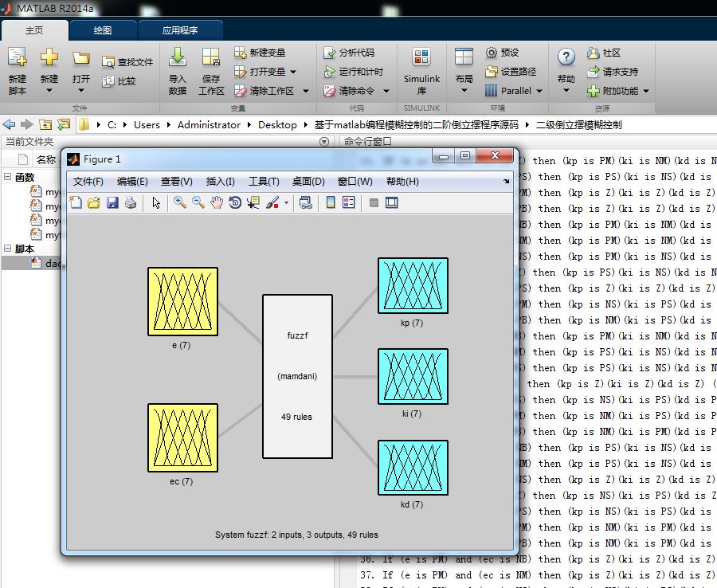Click New Figure icon in Figure 1 toolbar

point(76,202)
